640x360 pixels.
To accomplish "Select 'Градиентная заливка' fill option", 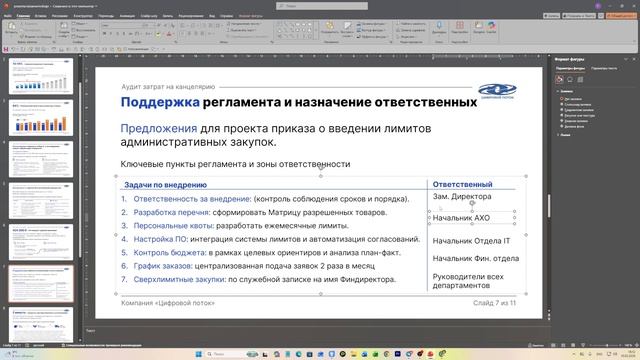I will tap(577, 110).
